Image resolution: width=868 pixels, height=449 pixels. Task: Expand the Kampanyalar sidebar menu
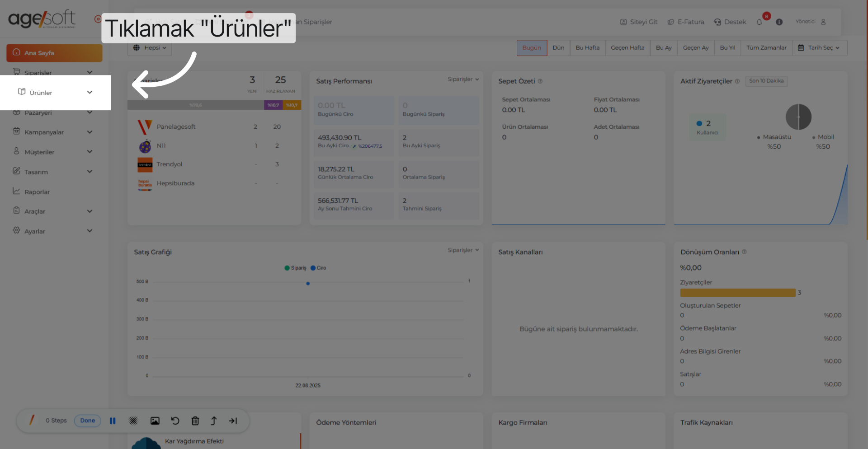(53, 132)
